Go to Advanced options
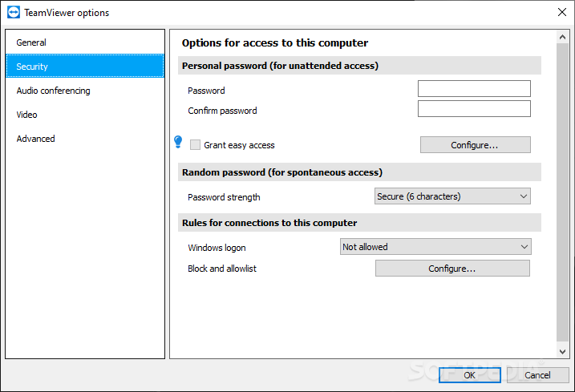575x392 pixels. point(85,139)
